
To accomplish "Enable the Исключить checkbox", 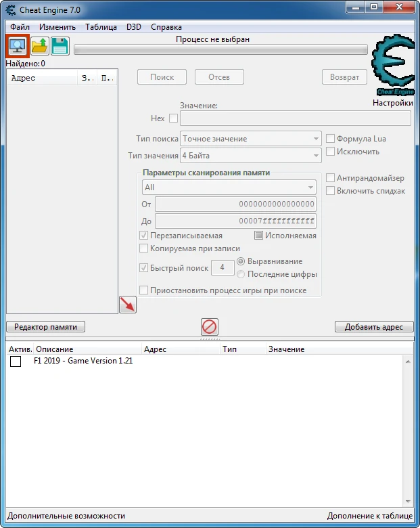I will pyautogui.click(x=330, y=152).
